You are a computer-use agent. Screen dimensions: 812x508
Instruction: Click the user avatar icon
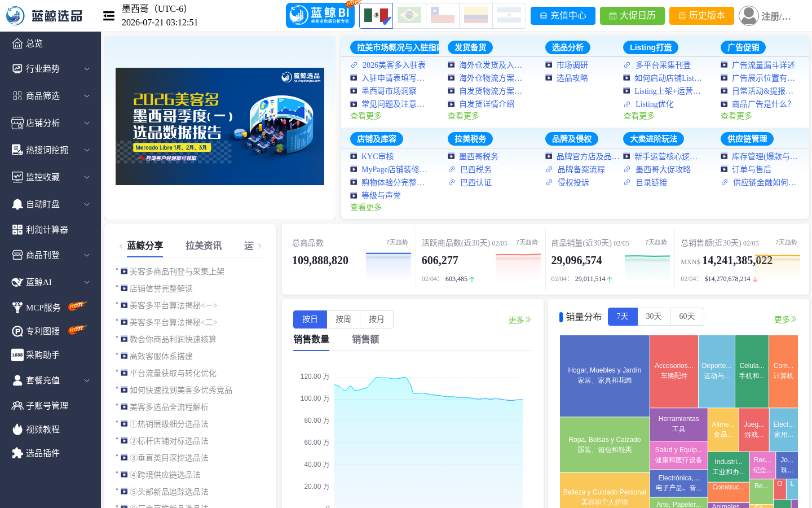point(749,16)
